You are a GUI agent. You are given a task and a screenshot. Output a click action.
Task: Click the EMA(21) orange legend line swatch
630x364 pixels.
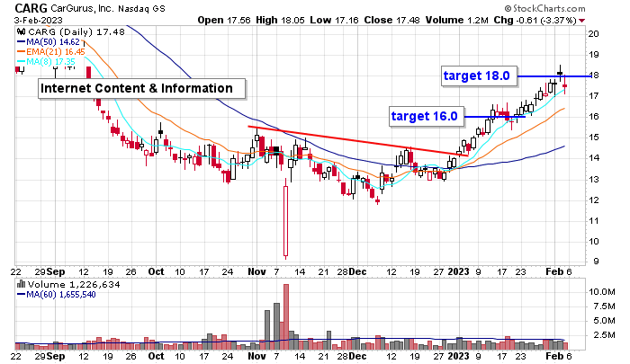[22, 52]
